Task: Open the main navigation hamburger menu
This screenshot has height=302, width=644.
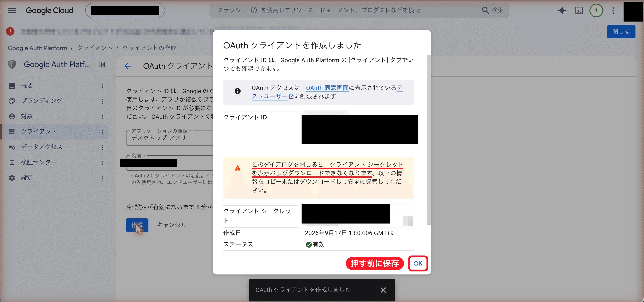Action: pos(12,10)
